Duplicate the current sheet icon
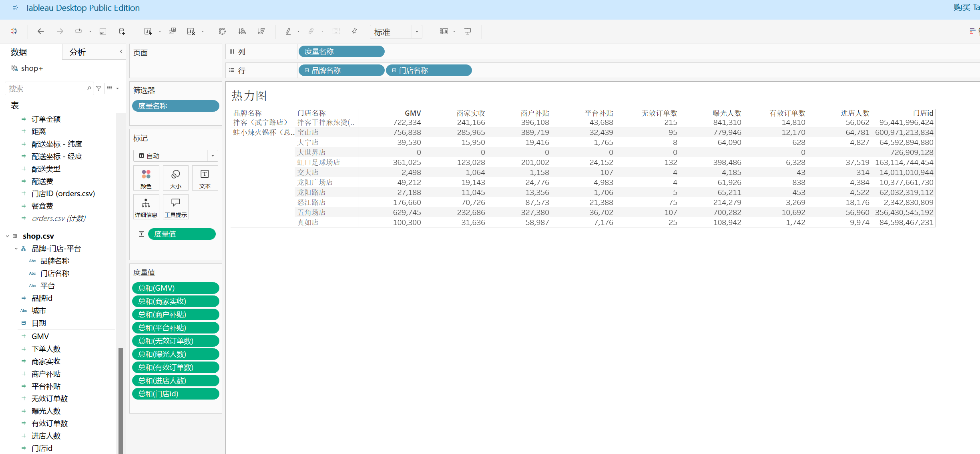The height and width of the screenshot is (454, 980). (x=173, y=31)
